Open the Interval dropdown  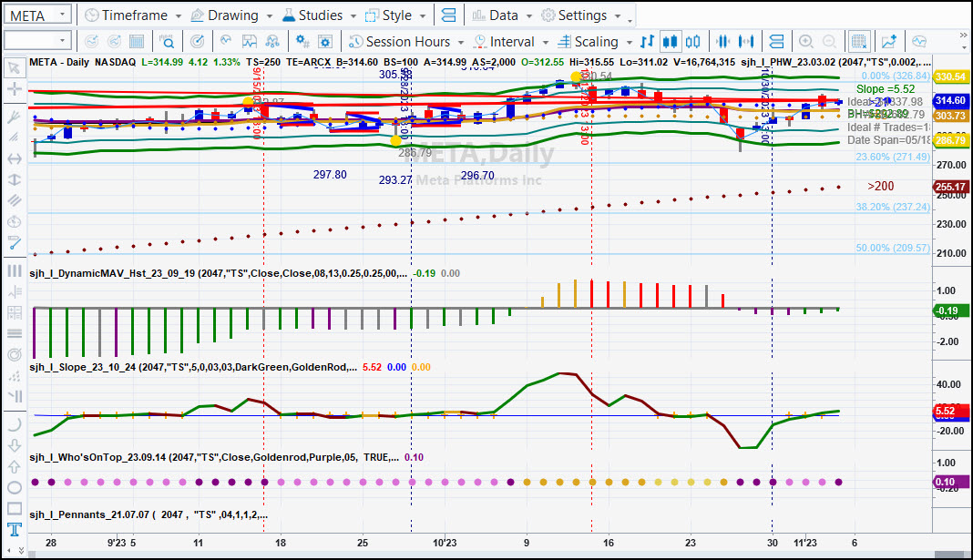[511, 42]
